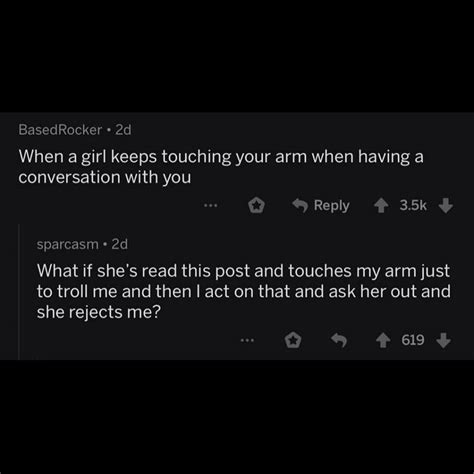Click reply arrow on sparcasm's comment
This screenshot has width=474, height=474.
339,340
